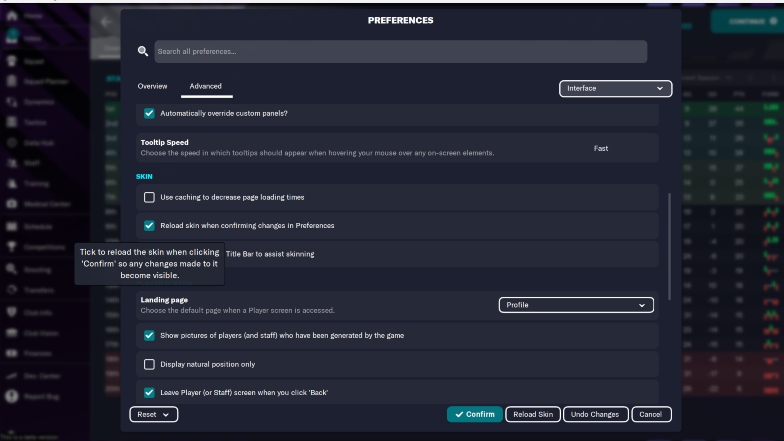The height and width of the screenshot is (441, 784).
Task: Click the magnifier icon beside the search field
Action: click(143, 51)
